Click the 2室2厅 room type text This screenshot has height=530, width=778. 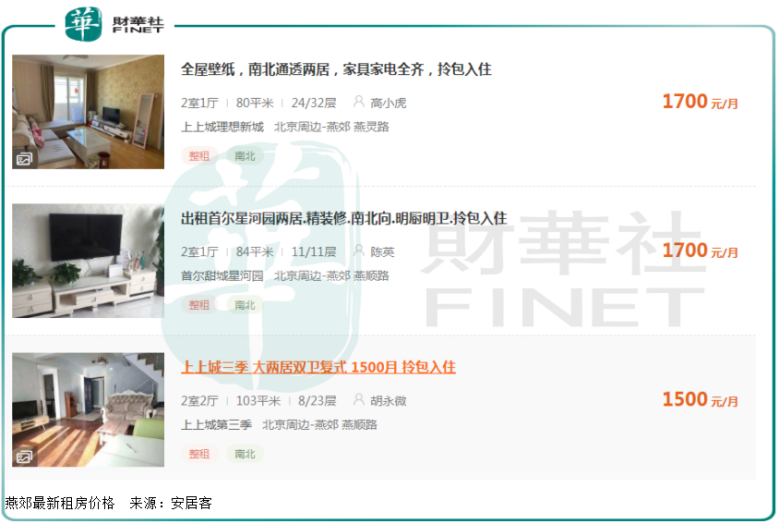point(199,400)
